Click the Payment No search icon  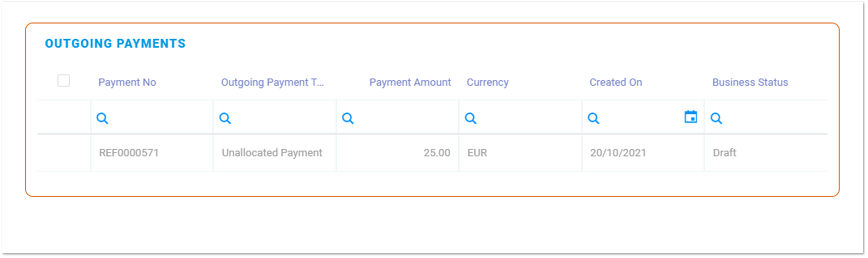(102, 118)
